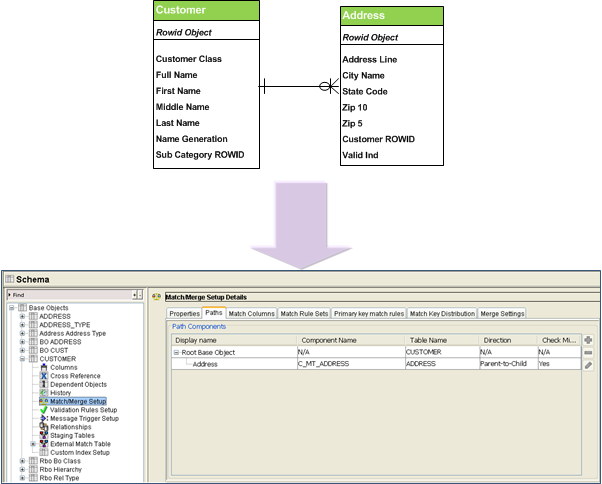
Task: Click the Display name column header
Action: [x=234, y=340]
